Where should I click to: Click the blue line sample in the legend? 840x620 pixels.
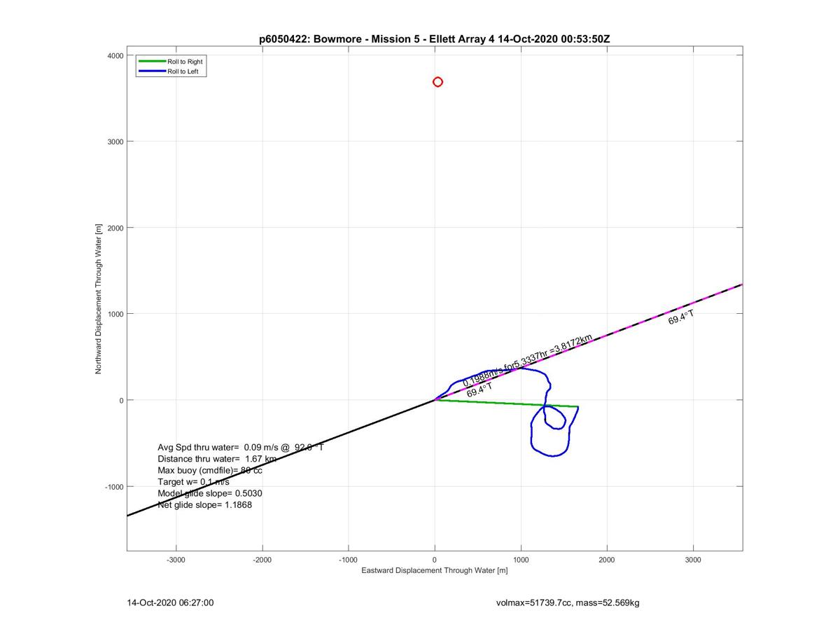(153, 71)
